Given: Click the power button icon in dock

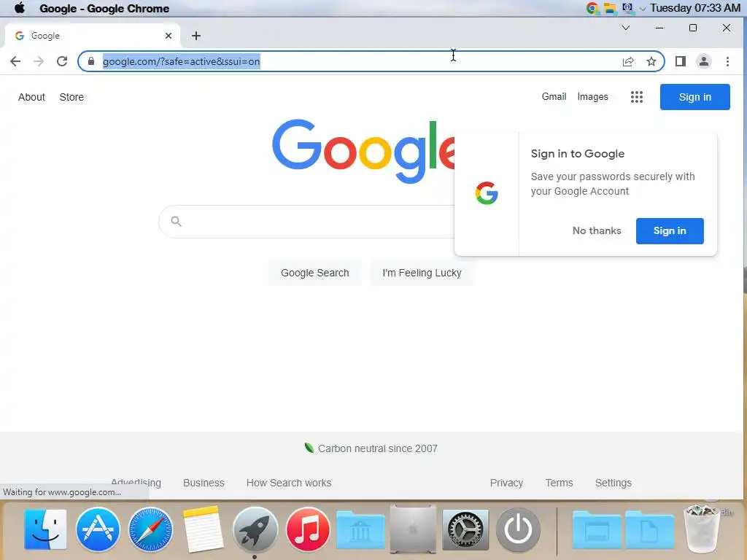Looking at the screenshot, I should point(518,529).
